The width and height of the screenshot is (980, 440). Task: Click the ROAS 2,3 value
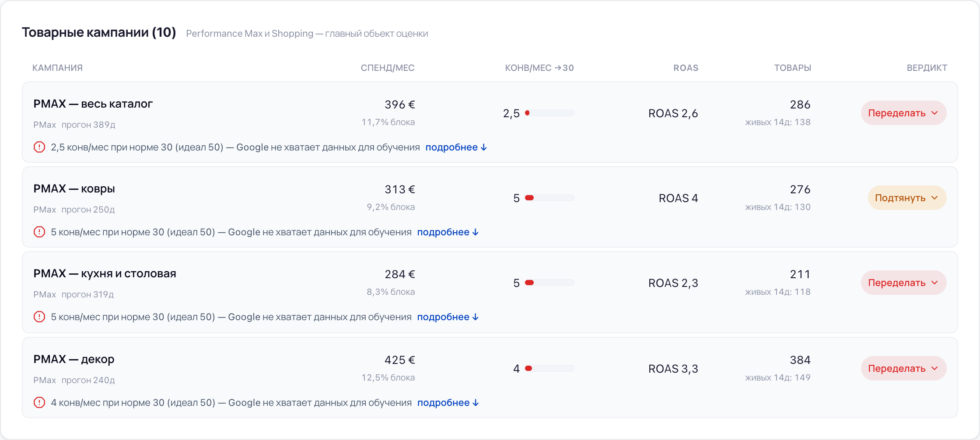coord(673,283)
